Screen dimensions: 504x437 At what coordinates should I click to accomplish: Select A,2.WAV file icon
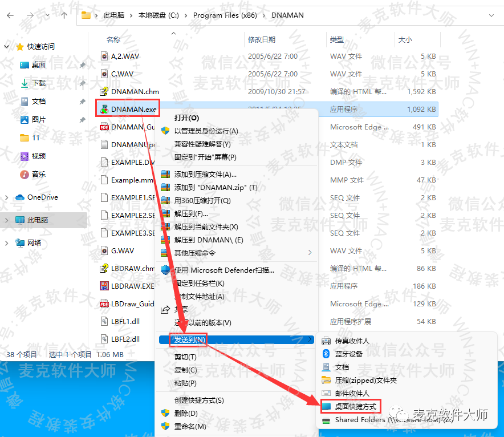(x=104, y=56)
